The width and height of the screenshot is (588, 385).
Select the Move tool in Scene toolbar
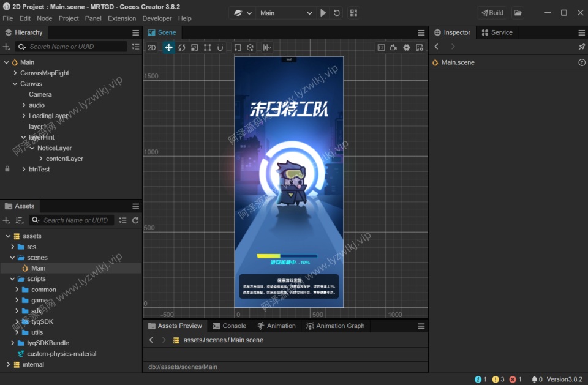[x=168, y=47]
